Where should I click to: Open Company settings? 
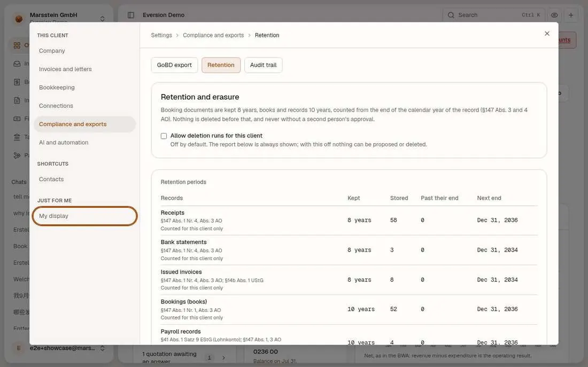(84, 51)
